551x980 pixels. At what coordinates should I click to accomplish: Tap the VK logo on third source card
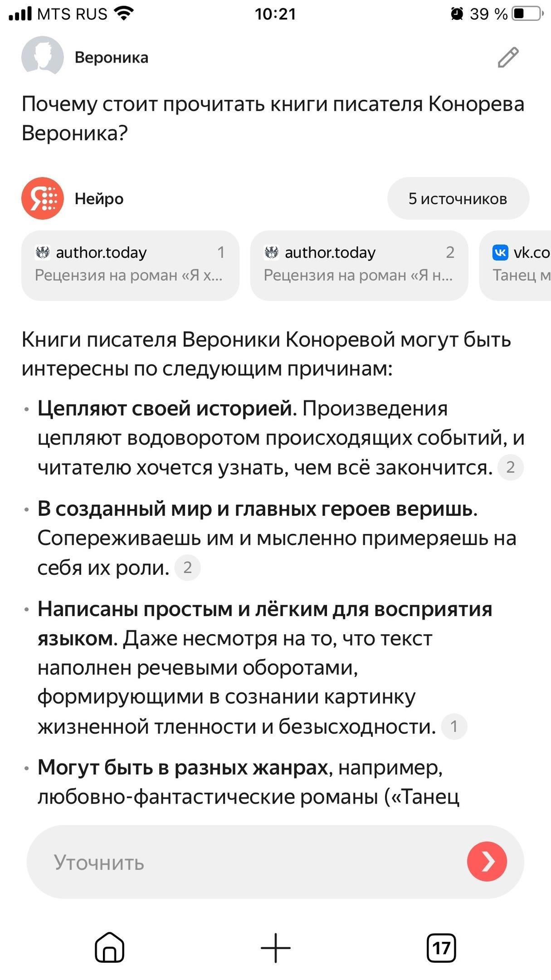point(500,252)
